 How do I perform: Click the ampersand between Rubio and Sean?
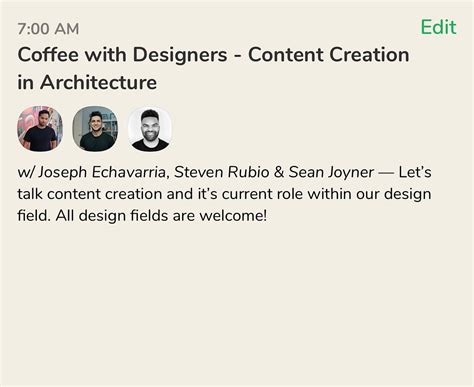pyautogui.click(x=279, y=172)
